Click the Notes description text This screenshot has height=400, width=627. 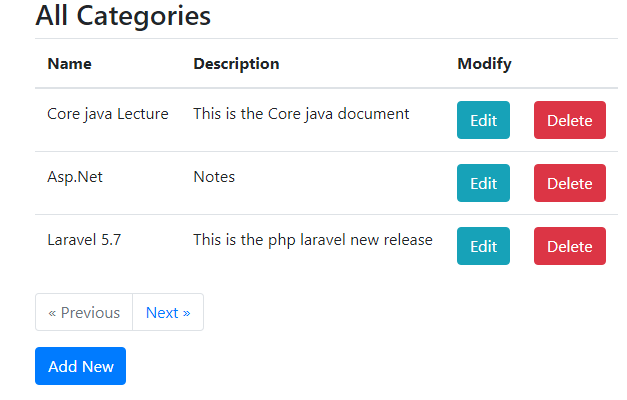click(214, 177)
